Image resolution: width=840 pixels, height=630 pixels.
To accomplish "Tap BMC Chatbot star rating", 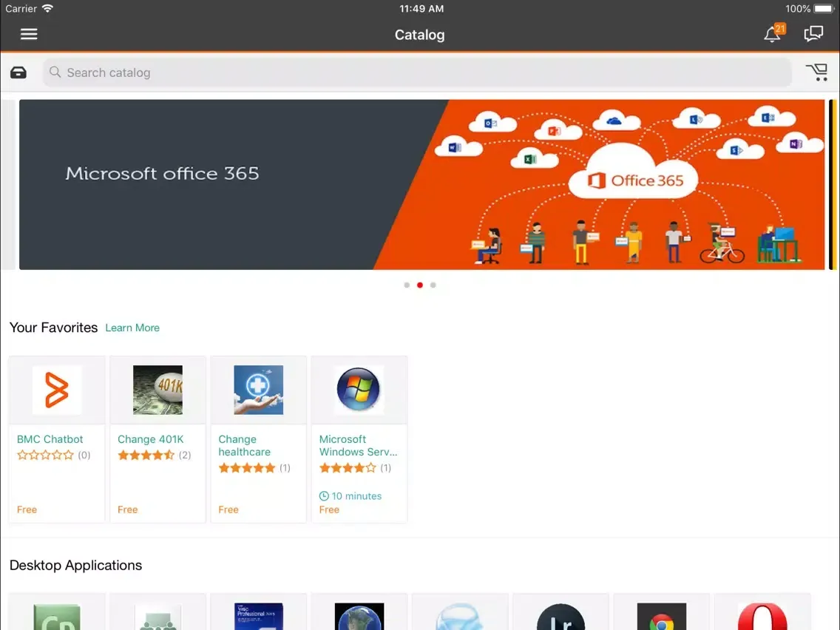I will [45, 455].
